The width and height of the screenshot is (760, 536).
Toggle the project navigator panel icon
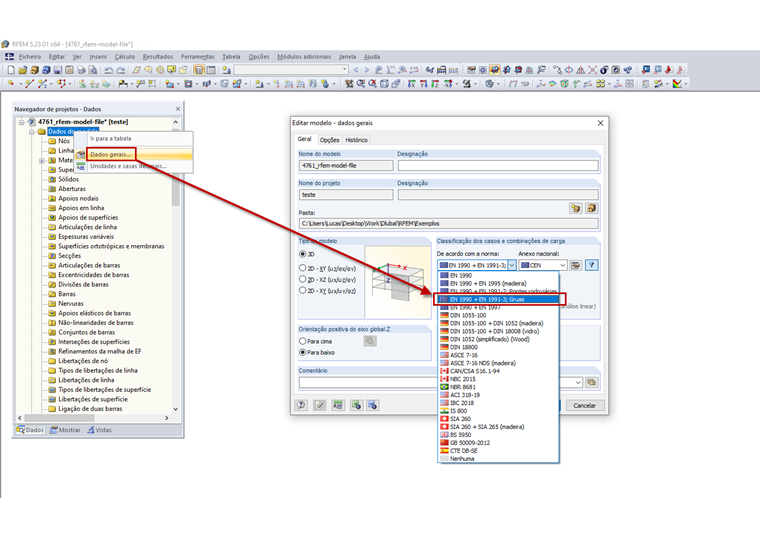pos(199,70)
